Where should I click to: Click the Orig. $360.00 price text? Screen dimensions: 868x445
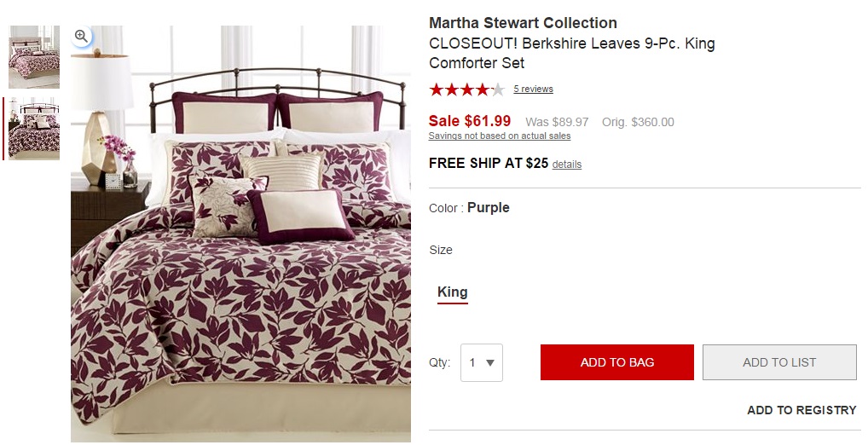coord(638,122)
